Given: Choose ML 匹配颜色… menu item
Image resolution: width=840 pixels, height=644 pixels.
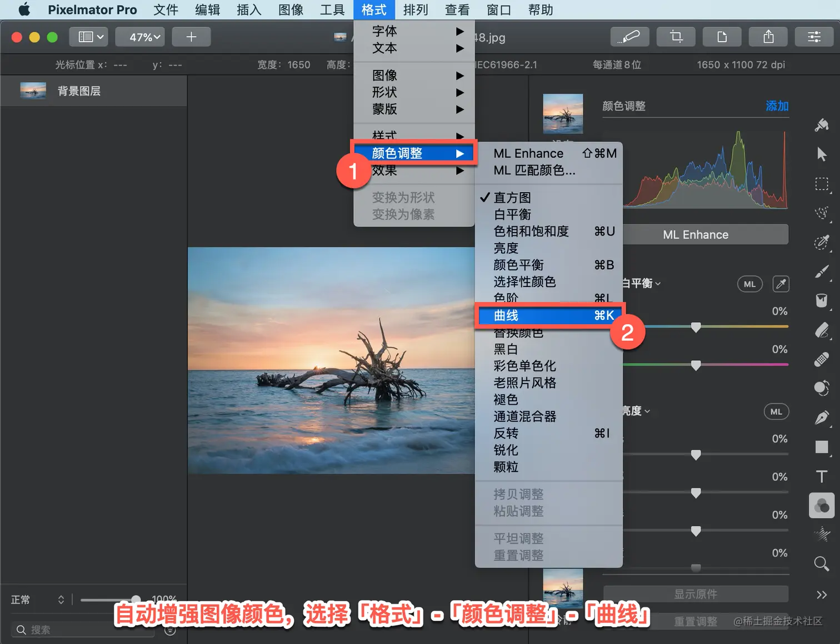Looking at the screenshot, I should tap(548, 170).
